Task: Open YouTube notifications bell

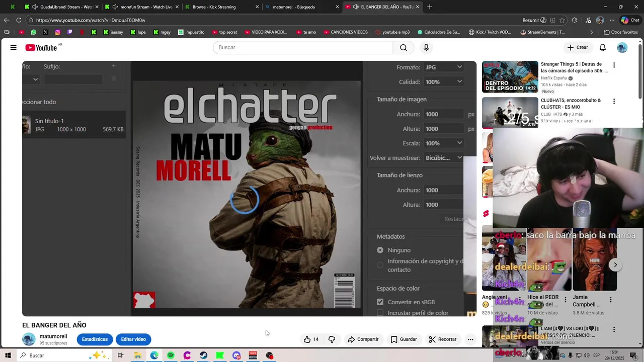Action: [603, 48]
